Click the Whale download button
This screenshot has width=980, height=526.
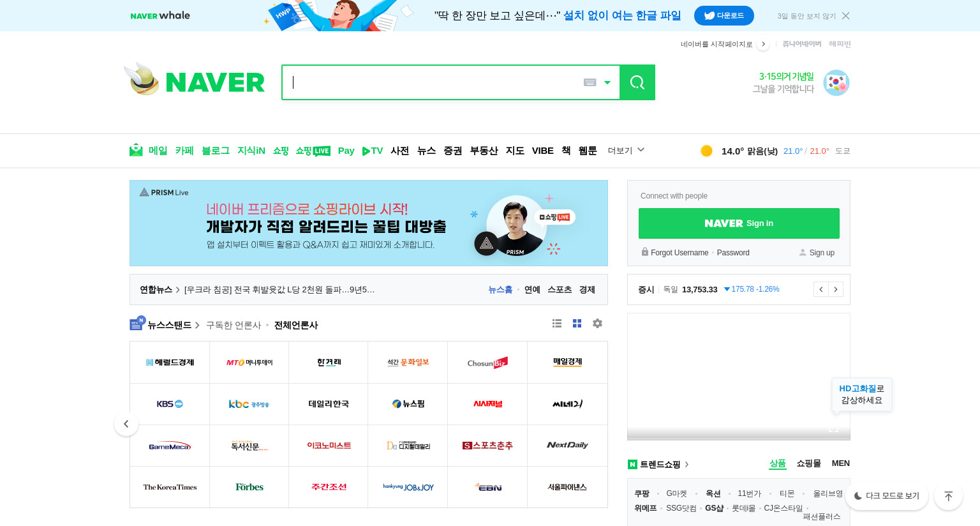point(724,15)
